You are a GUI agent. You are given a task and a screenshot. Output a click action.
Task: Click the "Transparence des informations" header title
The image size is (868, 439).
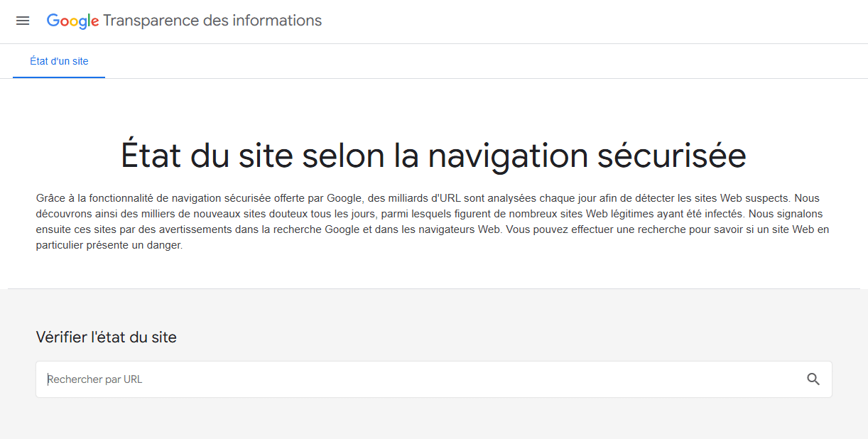[x=212, y=21]
